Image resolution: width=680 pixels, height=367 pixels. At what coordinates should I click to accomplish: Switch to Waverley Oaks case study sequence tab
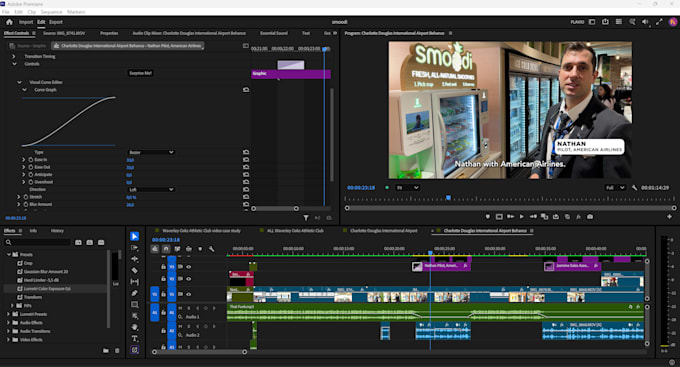coord(201,231)
